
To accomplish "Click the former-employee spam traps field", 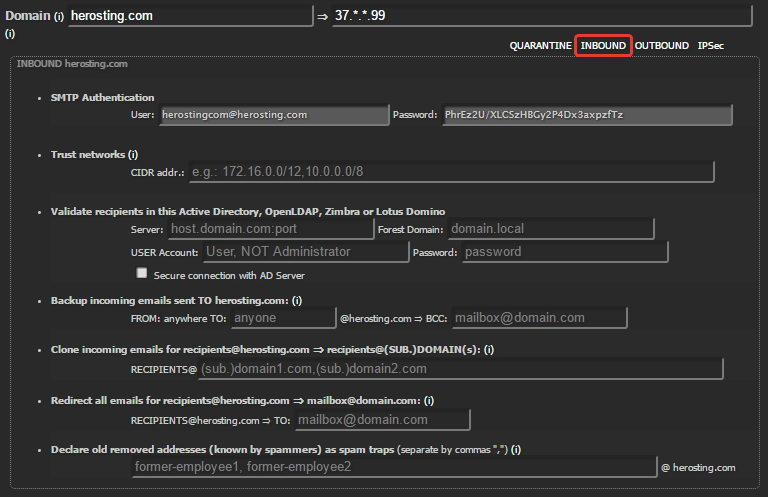I will point(394,467).
